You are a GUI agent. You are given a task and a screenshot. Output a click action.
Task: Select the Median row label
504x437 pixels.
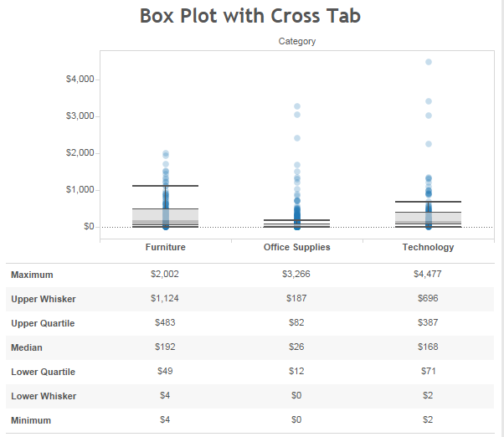pyautogui.click(x=27, y=347)
